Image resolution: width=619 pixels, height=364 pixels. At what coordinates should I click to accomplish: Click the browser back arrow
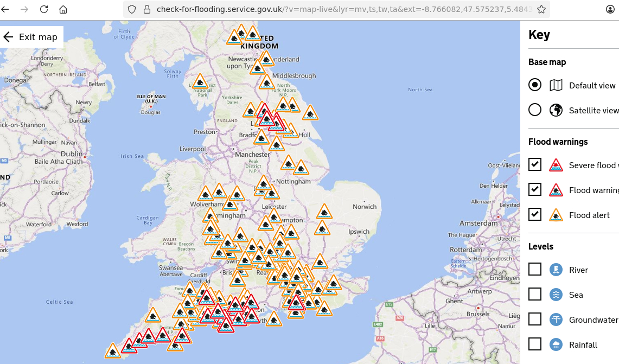tap(5, 9)
